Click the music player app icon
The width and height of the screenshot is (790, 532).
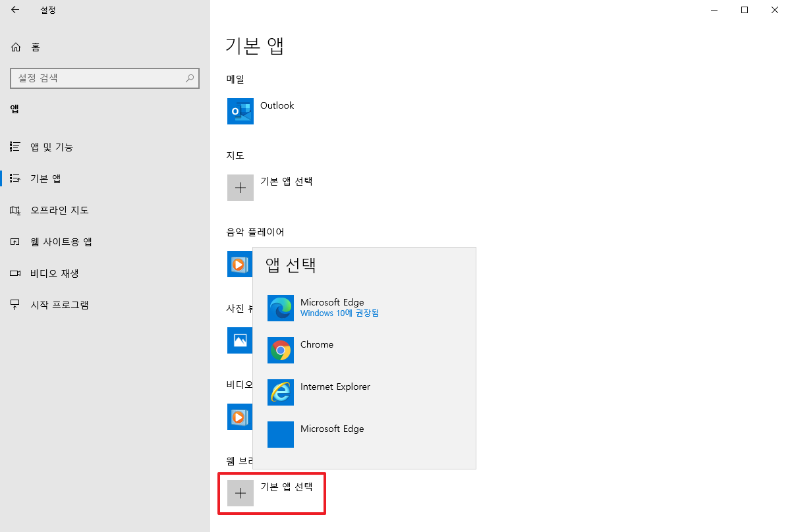[240, 264]
